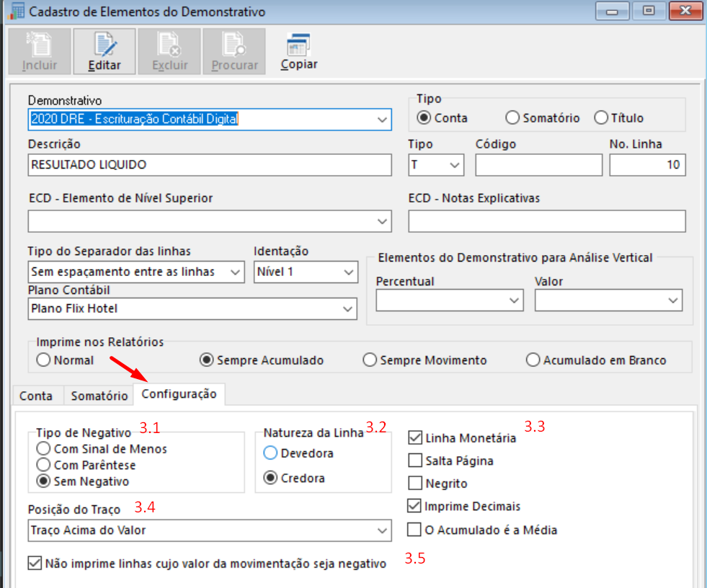707x588 pixels.
Task: Open the Tipo T dropdown
Action: pyautogui.click(x=455, y=165)
